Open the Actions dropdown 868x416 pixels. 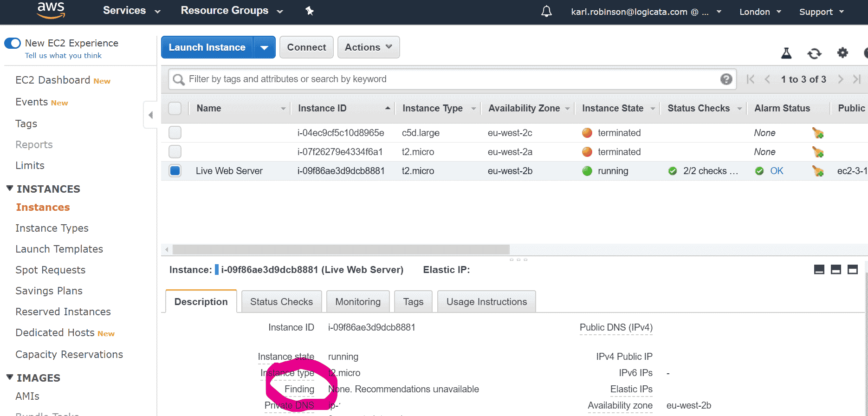point(369,47)
